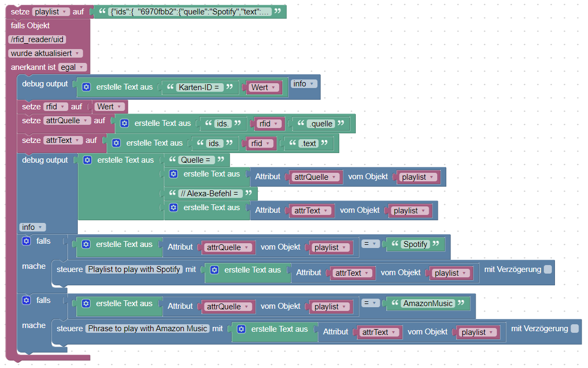The image size is (588, 368).
Task: Click 'anerkannt ist' label in trigger block
Action: coord(33,67)
